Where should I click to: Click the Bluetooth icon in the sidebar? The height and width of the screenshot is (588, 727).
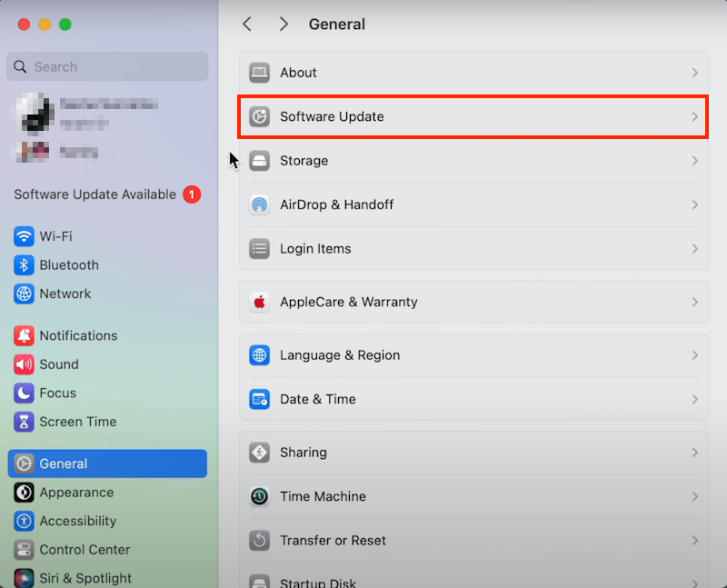pyautogui.click(x=25, y=264)
